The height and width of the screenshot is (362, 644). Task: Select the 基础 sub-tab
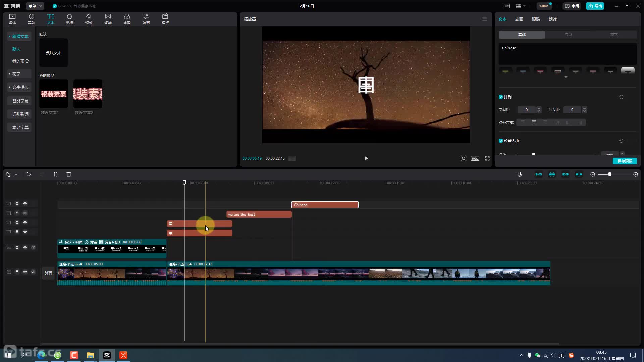(x=522, y=35)
